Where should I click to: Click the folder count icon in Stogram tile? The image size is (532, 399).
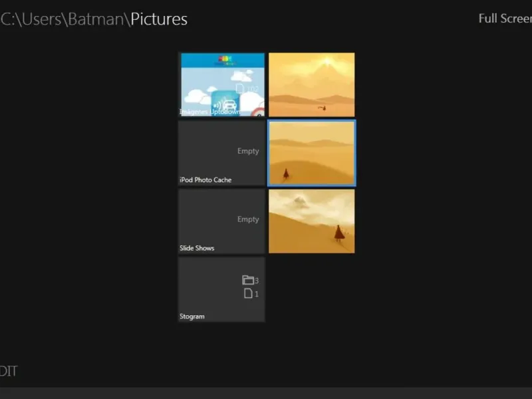click(x=247, y=280)
